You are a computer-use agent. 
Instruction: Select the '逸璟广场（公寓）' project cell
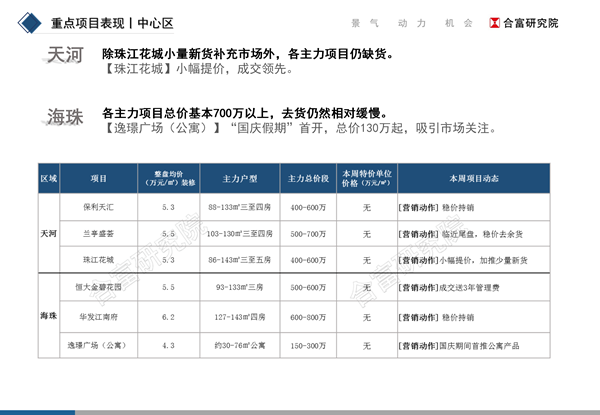click(x=99, y=345)
